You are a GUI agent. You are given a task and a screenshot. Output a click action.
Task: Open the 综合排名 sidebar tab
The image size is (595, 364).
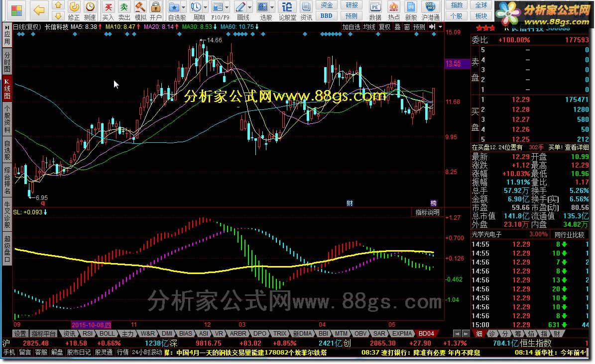click(7, 180)
